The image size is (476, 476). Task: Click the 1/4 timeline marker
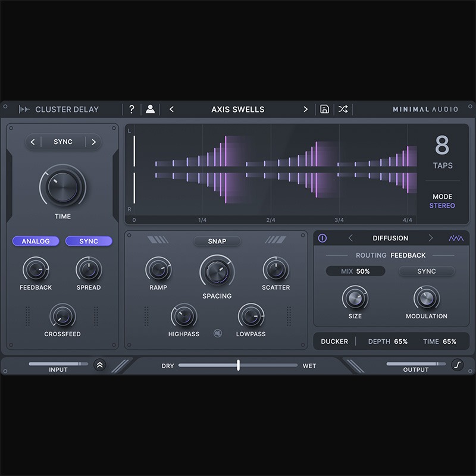202,220
